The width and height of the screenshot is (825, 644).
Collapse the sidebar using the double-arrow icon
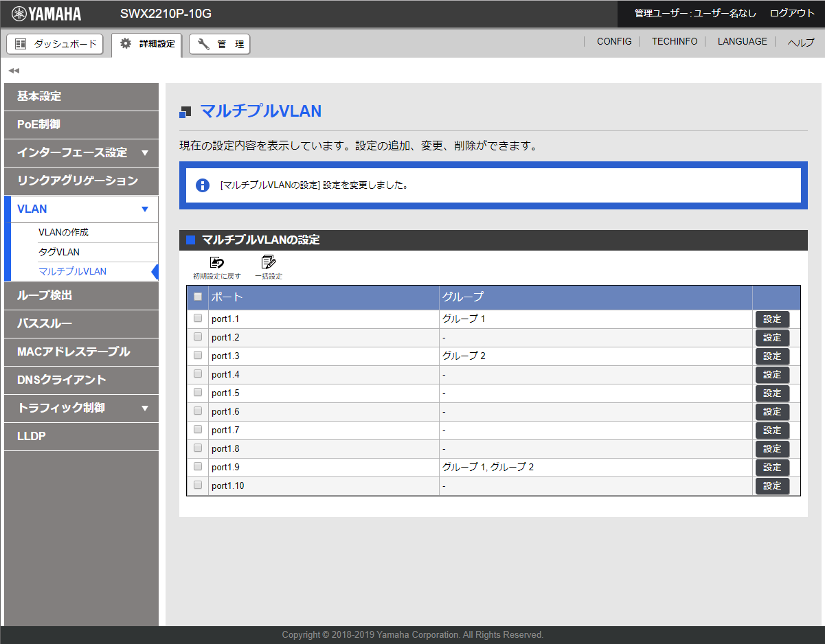[13, 70]
